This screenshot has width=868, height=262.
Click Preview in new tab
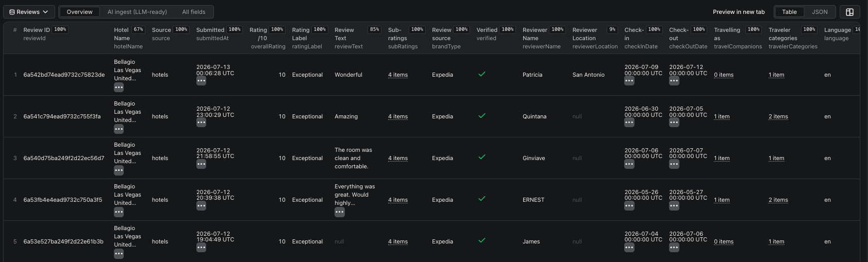tap(739, 12)
